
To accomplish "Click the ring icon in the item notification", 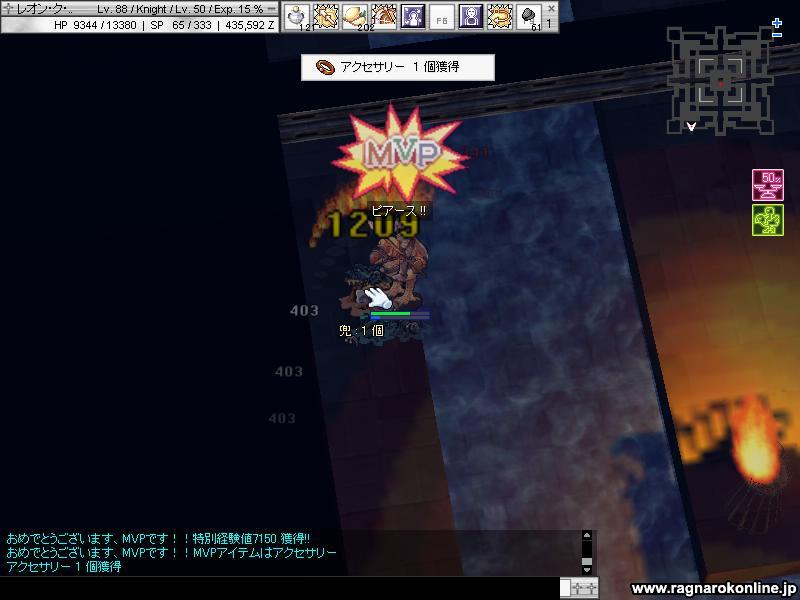I will click(x=325, y=67).
